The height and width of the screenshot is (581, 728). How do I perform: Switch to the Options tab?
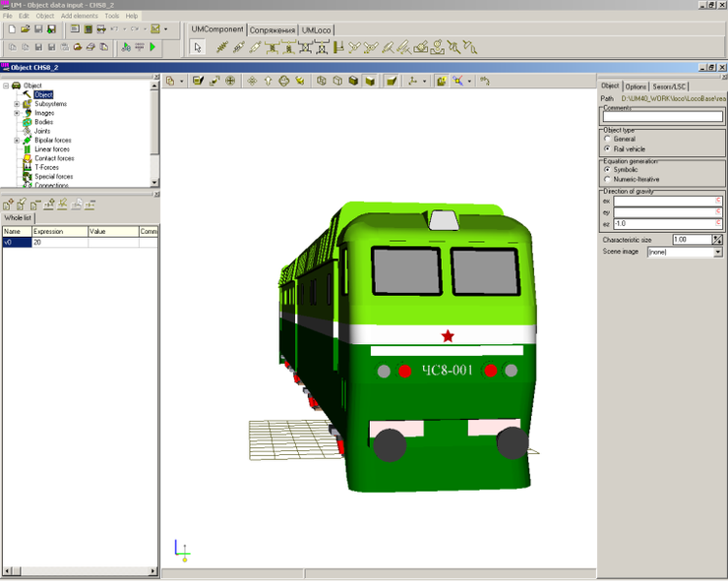pos(636,87)
